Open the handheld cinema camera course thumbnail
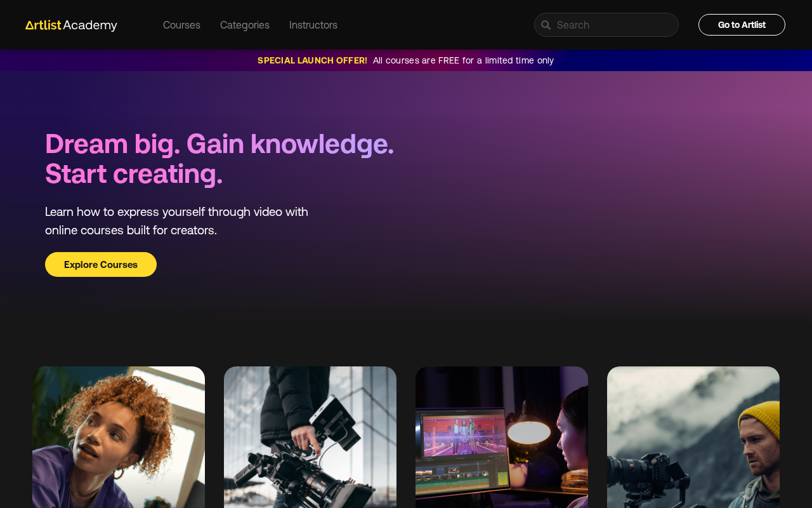This screenshot has height=508, width=812. tap(310, 437)
